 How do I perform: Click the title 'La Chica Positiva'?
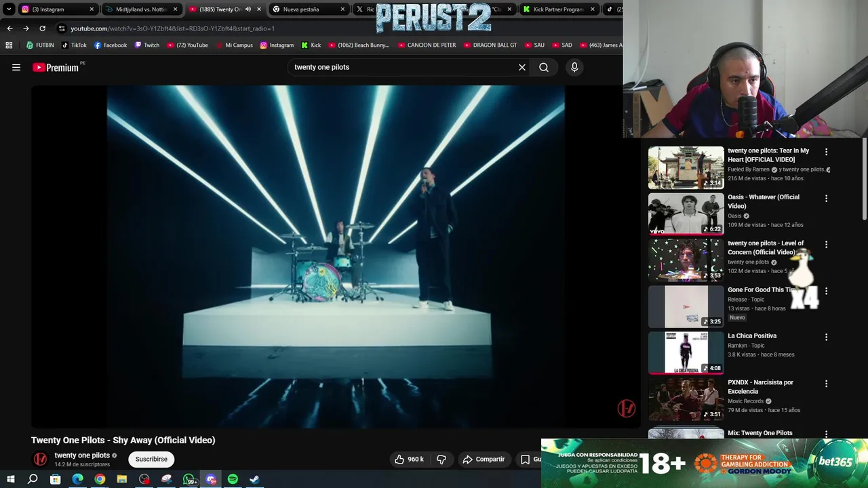(752, 335)
